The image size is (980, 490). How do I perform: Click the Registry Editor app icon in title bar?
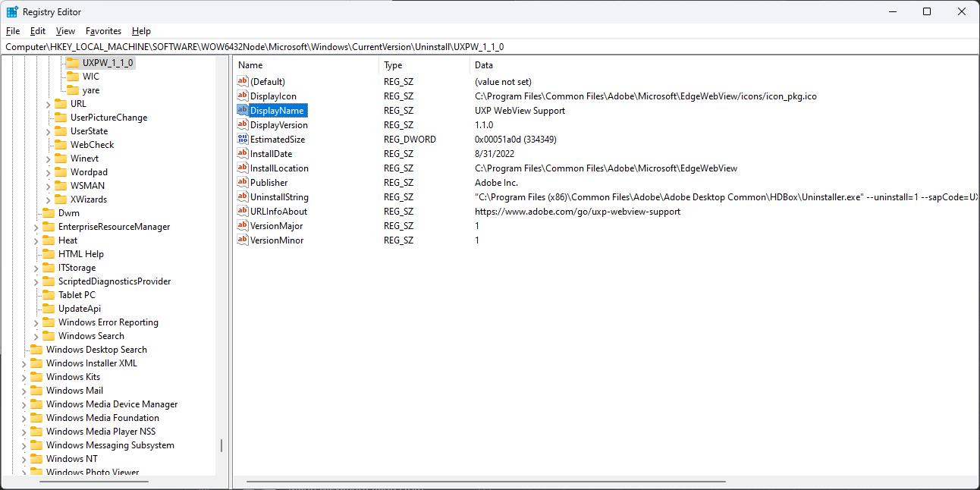pyautogui.click(x=13, y=11)
